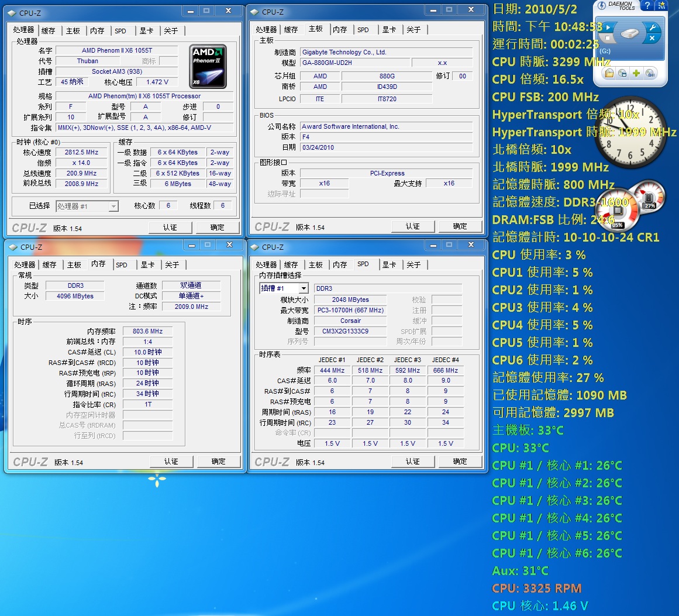Screen dimensions: 679x616
Task: Open DAEMON Tools settings via the wrench icon
Action: (x=652, y=27)
